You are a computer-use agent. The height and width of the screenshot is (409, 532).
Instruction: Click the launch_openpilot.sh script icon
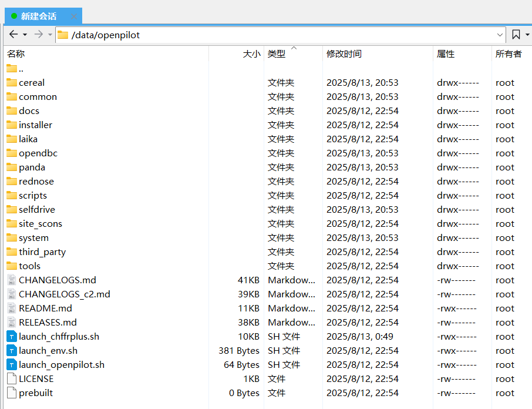(12, 364)
